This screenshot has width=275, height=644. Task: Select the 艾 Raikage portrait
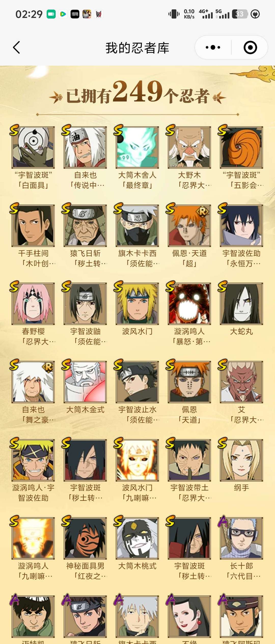click(x=241, y=382)
